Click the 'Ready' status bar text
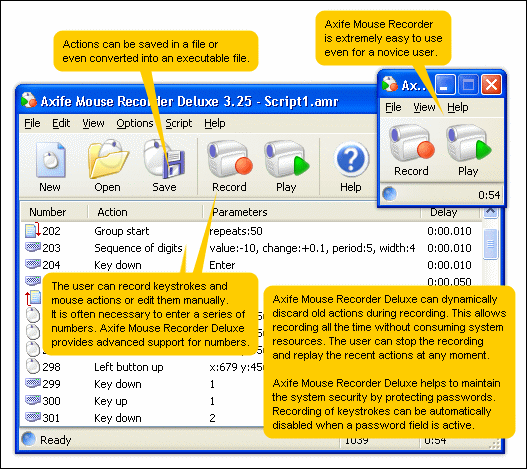The image size is (527, 469). [x=56, y=440]
